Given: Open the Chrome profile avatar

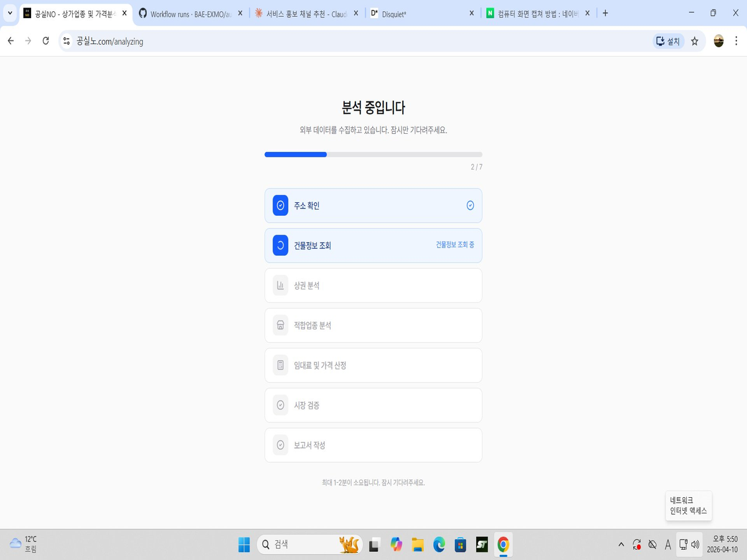Looking at the screenshot, I should point(719,41).
